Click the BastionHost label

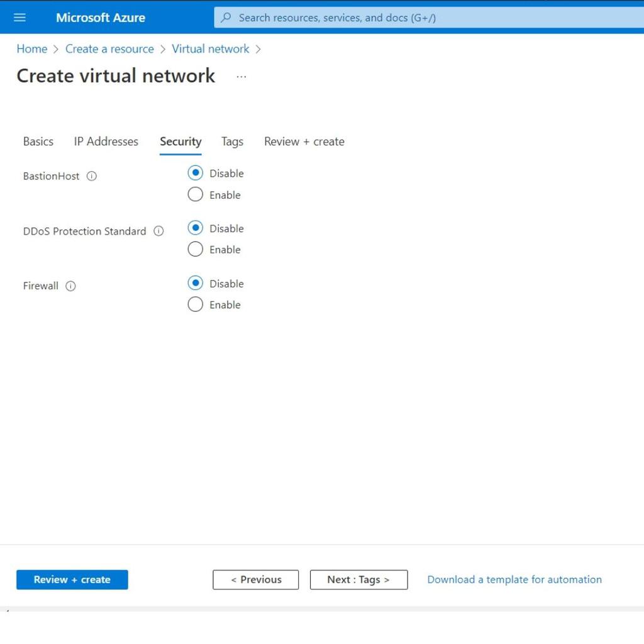pyautogui.click(x=52, y=176)
